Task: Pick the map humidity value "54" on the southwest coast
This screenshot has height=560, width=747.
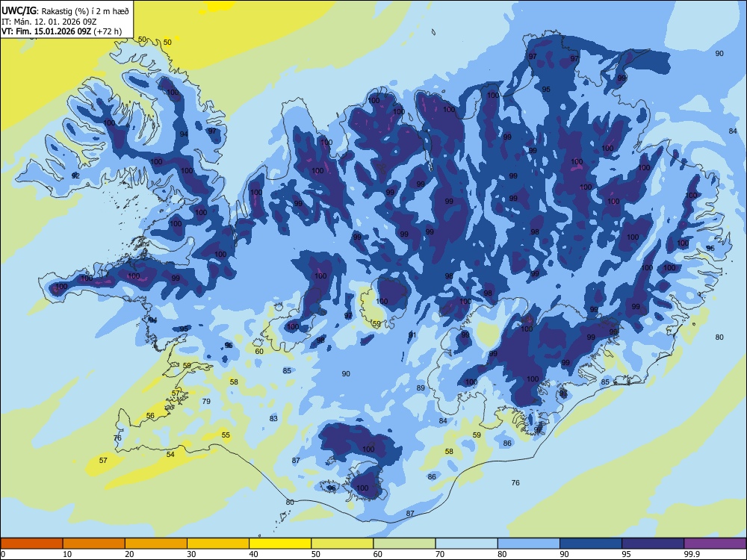Action: tap(170, 454)
